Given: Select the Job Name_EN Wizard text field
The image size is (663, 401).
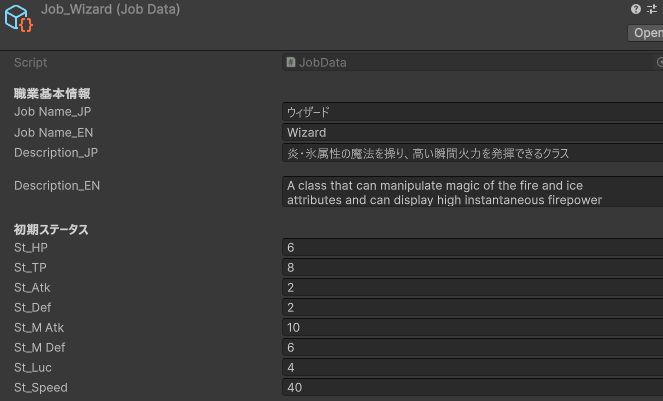Looking at the screenshot, I should (472, 132).
